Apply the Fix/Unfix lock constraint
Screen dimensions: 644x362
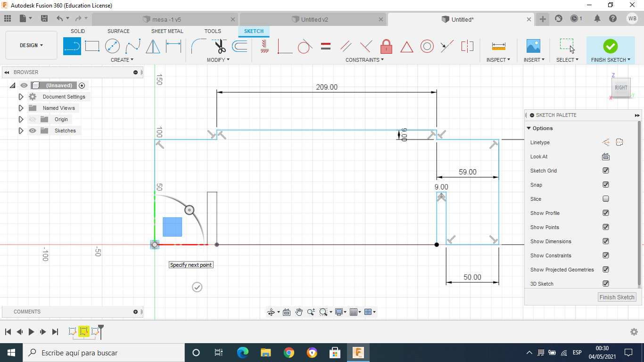coord(386,46)
